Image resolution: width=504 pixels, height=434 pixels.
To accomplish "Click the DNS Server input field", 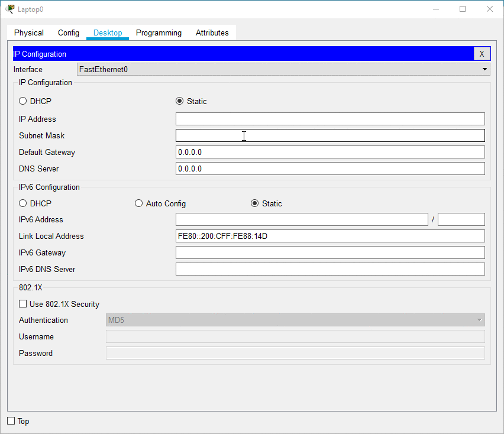I will 330,169.
